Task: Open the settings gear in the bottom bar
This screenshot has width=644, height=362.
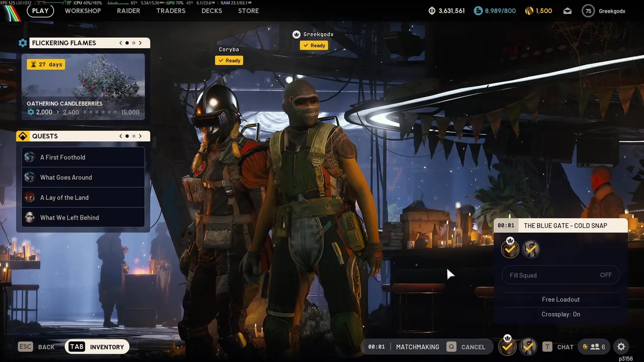Action: point(621,347)
